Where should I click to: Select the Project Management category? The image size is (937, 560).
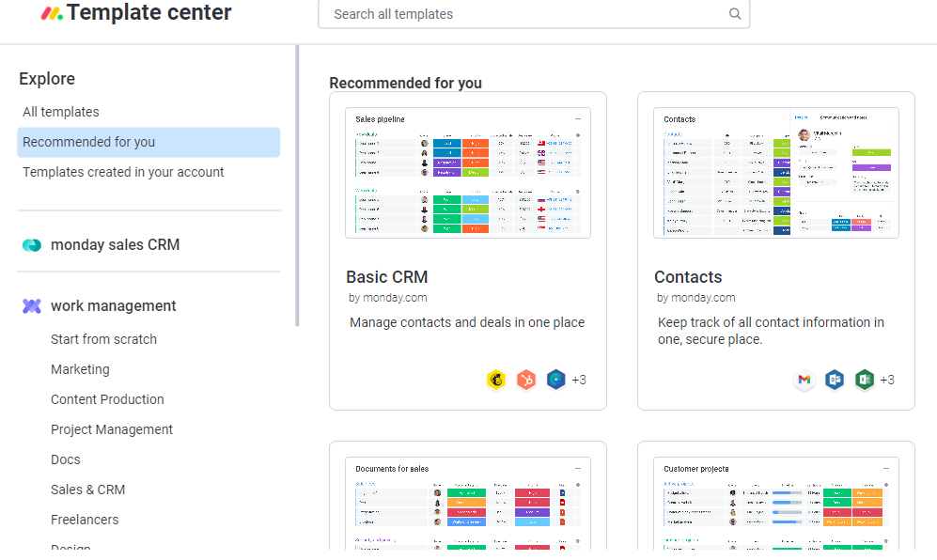112,429
